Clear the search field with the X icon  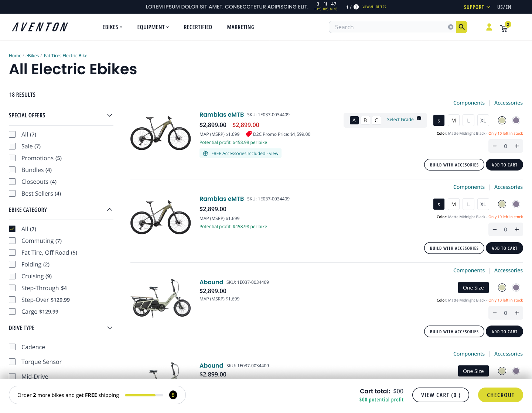click(450, 27)
